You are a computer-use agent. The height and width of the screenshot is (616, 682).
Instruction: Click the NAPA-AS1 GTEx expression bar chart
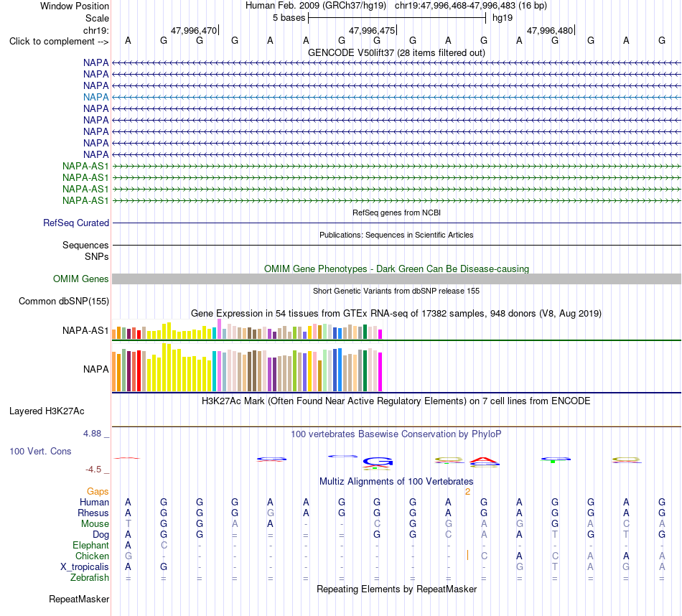(247, 330)
